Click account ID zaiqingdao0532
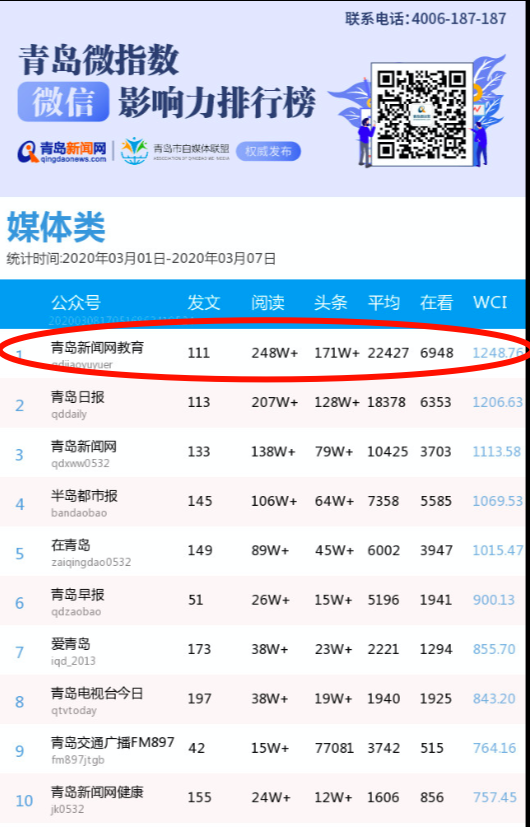The width and height of the screenshot is (530, 827). [91, 562]
